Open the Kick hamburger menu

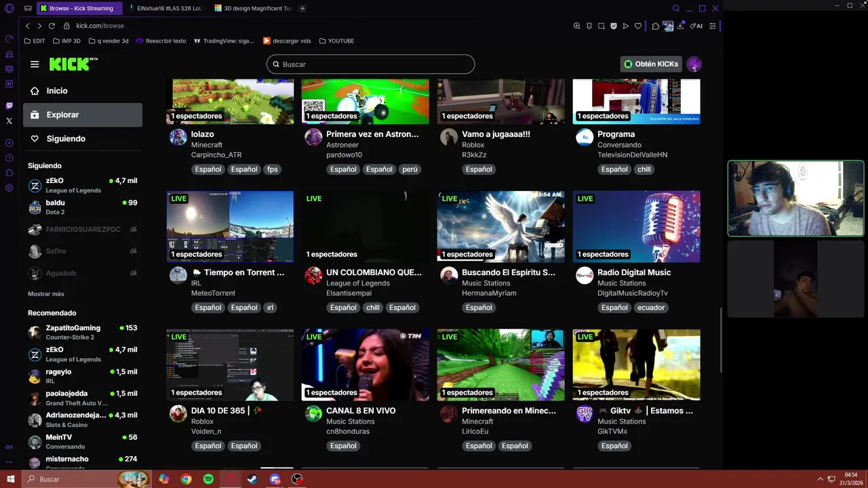click(x=35, y=64)
